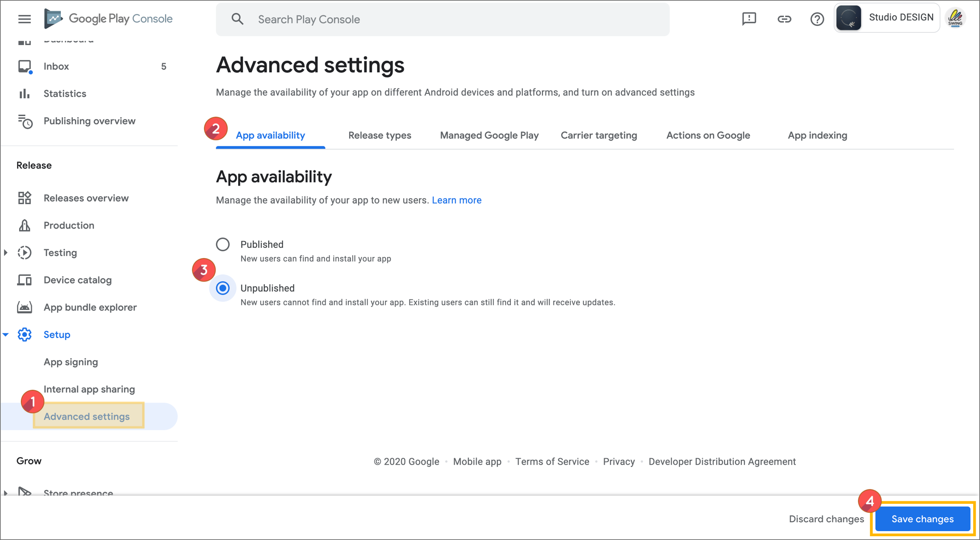Expand the Testing section arrow
Viewport: 980px width, 540px height.
[x=6, y=253]
